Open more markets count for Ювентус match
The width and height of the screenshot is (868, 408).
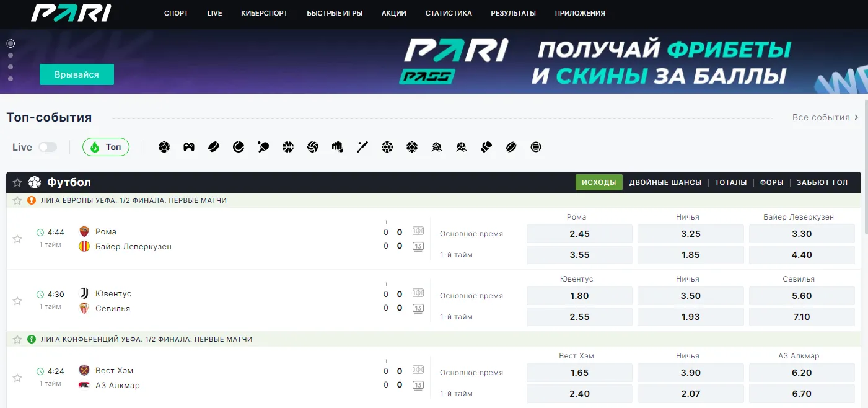coord(418,308)
